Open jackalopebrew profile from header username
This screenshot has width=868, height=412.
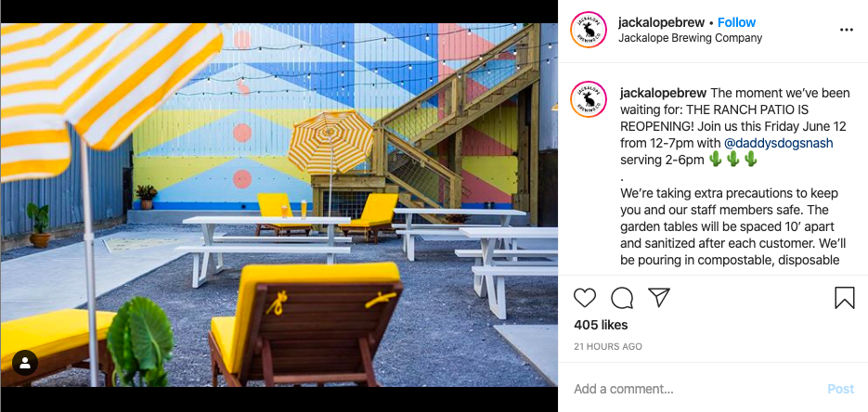tap(660, 22)
